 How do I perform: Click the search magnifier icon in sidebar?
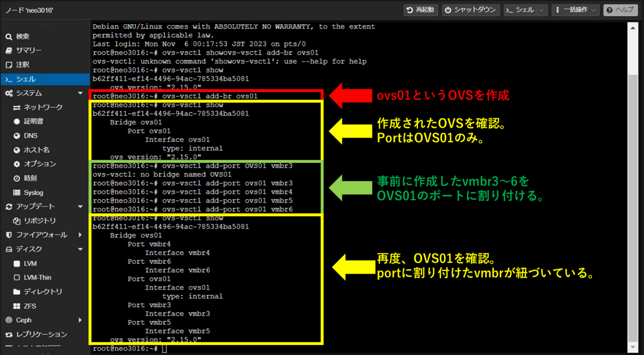[x=8, y=36]
